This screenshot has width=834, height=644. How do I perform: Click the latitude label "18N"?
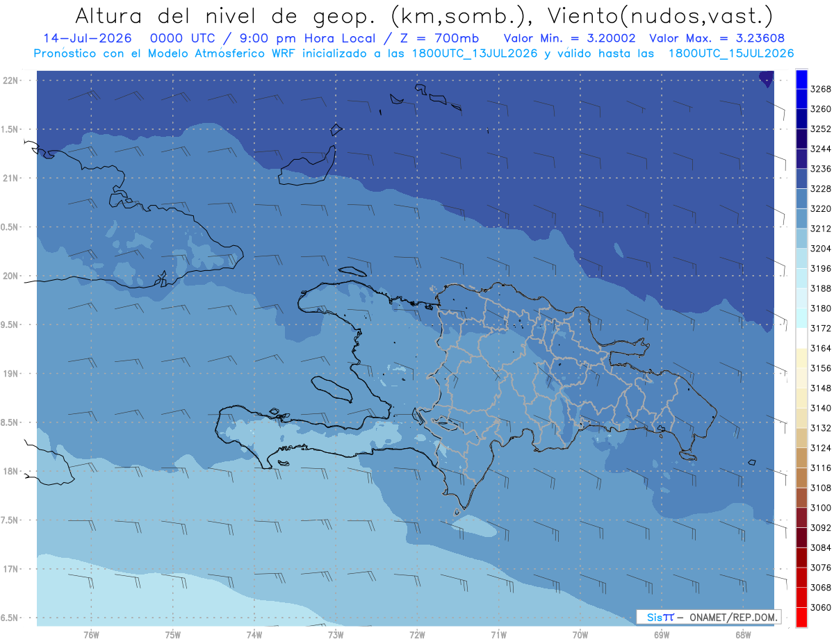10,472
